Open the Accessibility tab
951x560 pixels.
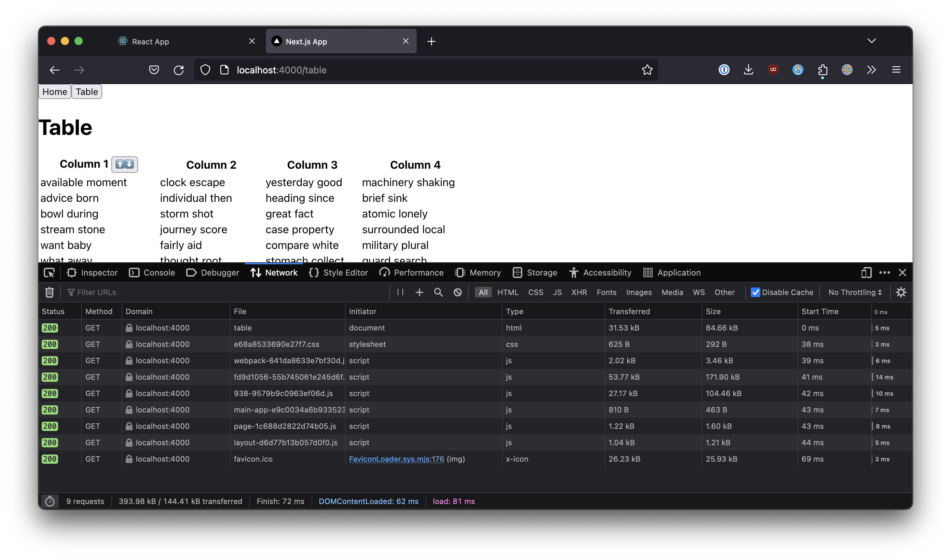(600, 272)
